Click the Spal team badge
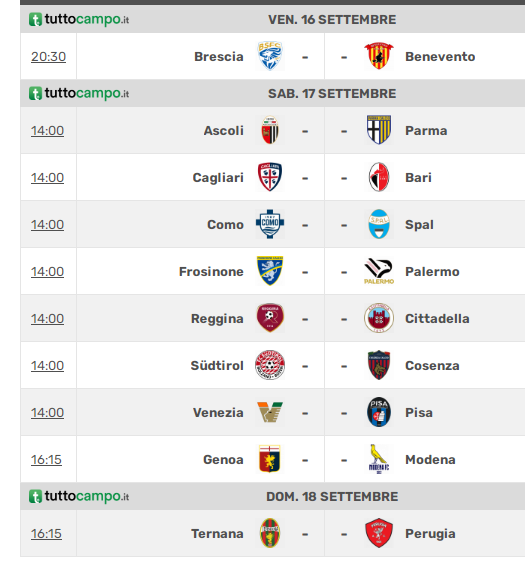 [x=379, y=224]
